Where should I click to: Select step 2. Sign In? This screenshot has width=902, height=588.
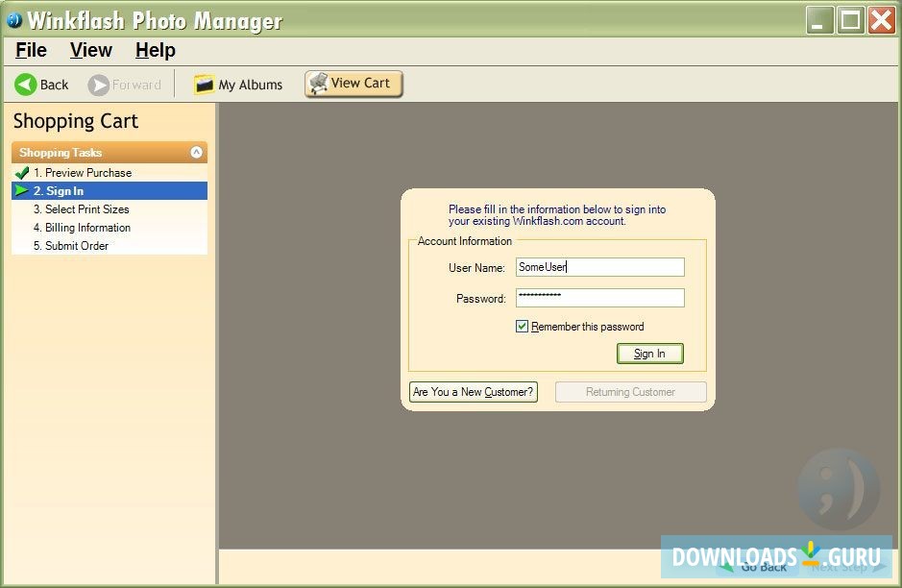coord(110,191)
